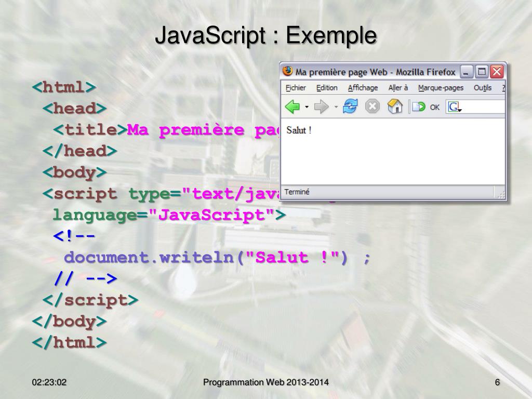The image size is (532, 399).
Task: Click the opening '<body>' code line
Action: 75,172
